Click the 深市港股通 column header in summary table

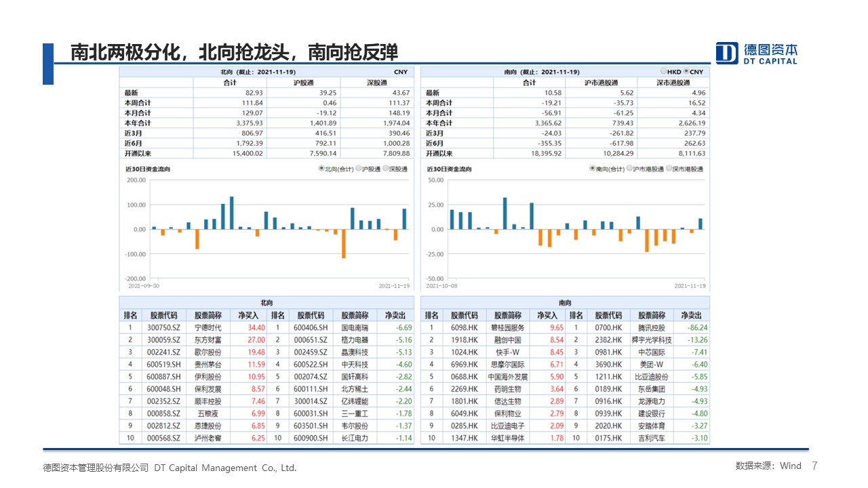click(x=673, y=83)
